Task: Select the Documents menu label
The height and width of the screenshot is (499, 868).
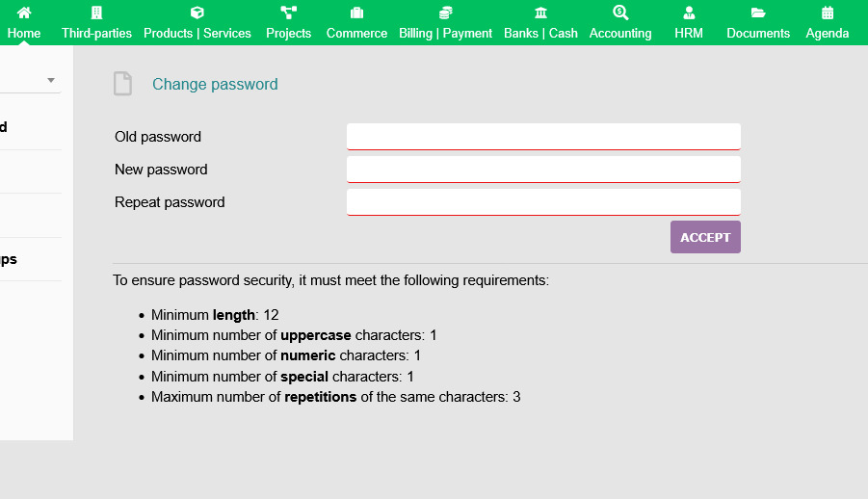Action: [x=758, y=33]
